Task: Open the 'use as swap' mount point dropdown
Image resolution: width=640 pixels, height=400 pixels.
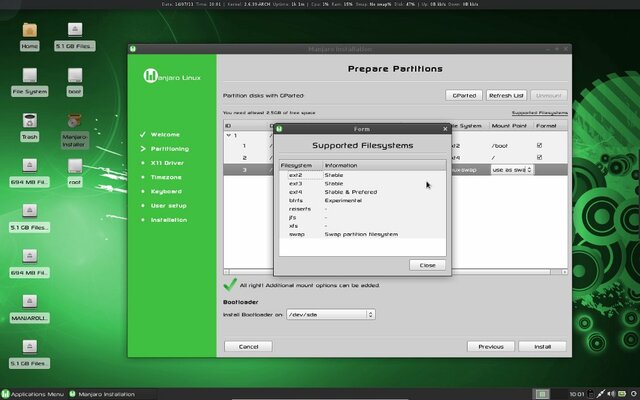Action: pyautogui.click(x=512, y=169)
